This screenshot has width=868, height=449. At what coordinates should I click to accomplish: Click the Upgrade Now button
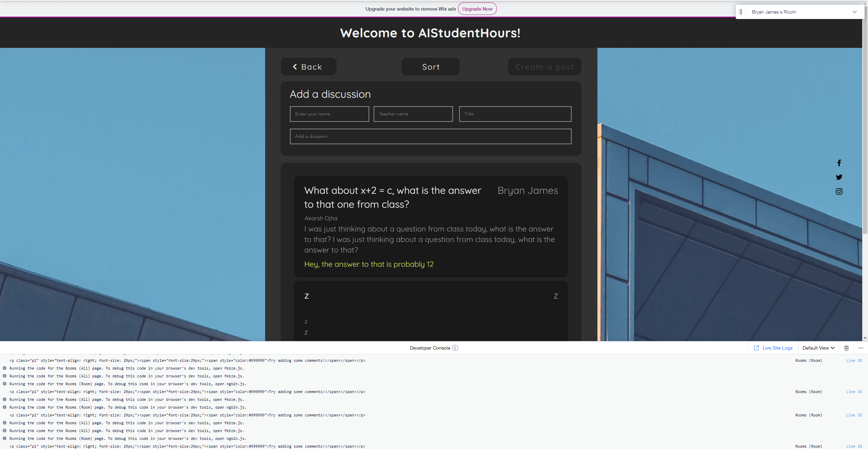[x=477, y=9]
